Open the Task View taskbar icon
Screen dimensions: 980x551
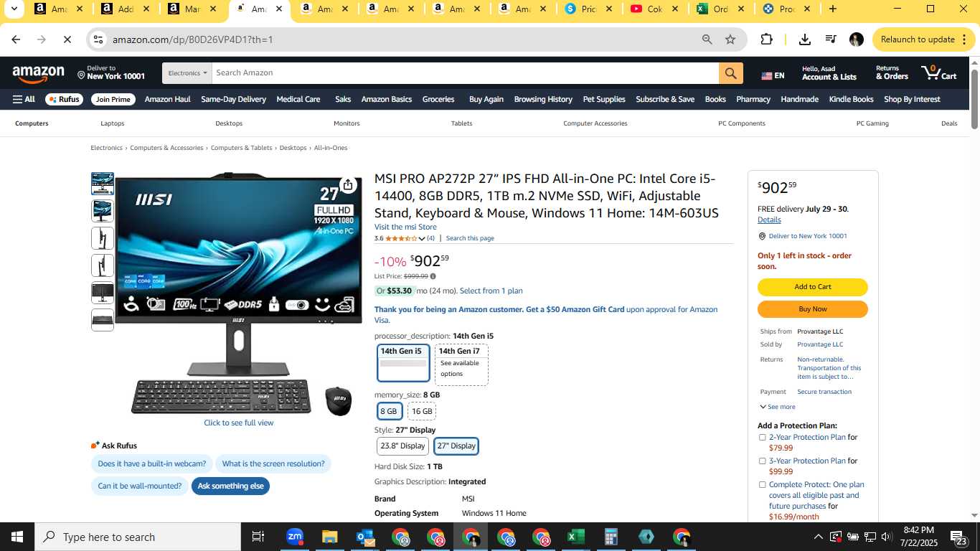point(258,537)
